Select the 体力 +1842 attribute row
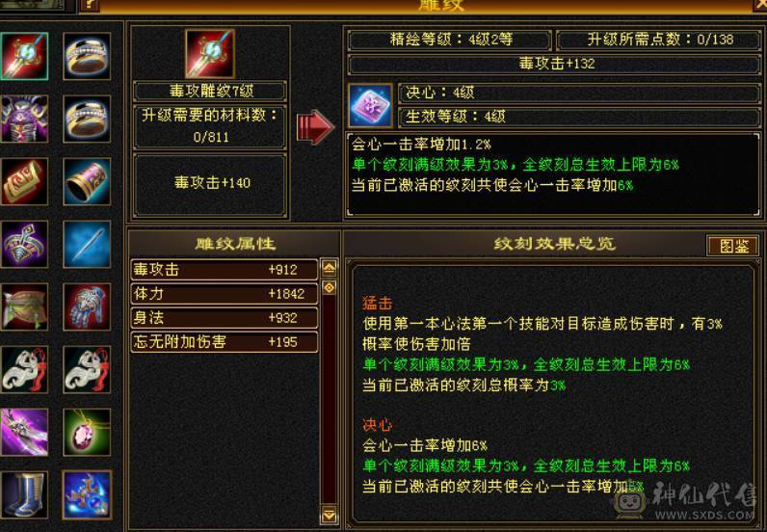 tap(225, 294)
